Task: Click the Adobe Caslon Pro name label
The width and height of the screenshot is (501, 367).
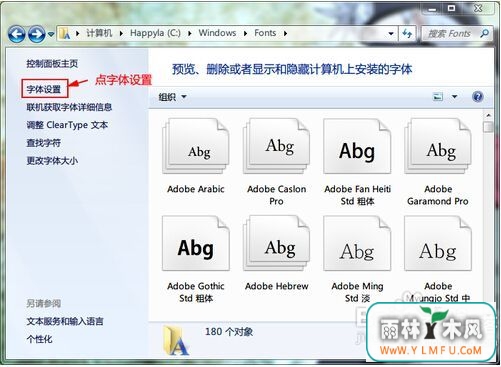Action: (x=276, y=195)
